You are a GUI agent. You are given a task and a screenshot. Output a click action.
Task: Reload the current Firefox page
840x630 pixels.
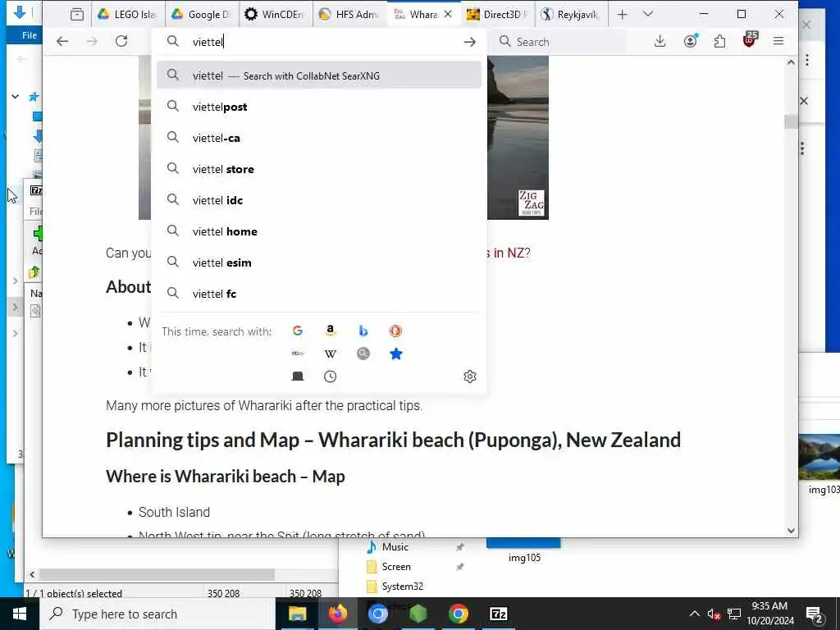tap(121, 42)
